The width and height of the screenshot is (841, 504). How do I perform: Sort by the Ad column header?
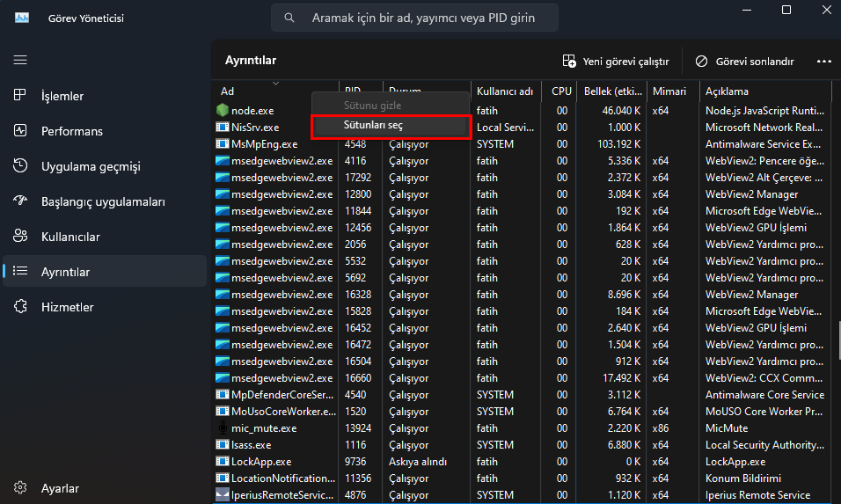(275, 91)
